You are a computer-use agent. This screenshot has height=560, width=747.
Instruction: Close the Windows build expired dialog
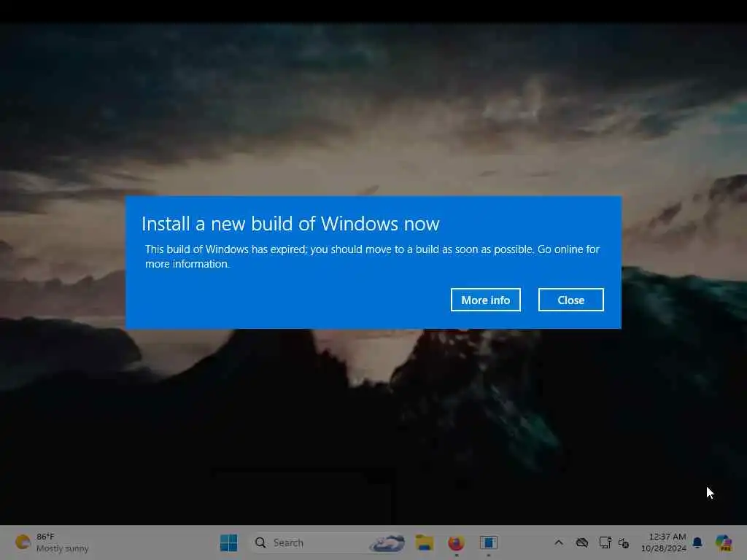pyautogui.click(x=570, y=300)
